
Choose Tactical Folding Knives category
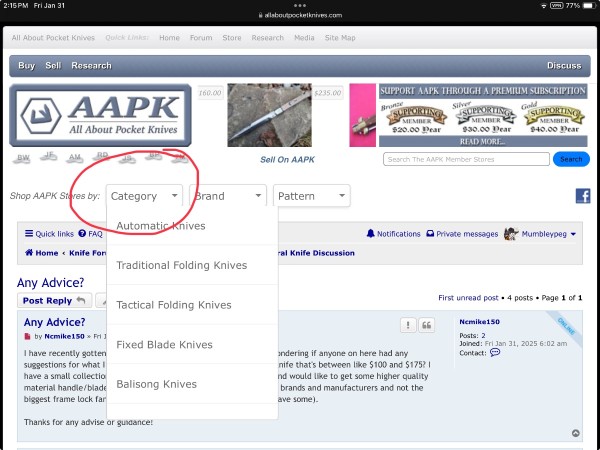coord(192,305)
